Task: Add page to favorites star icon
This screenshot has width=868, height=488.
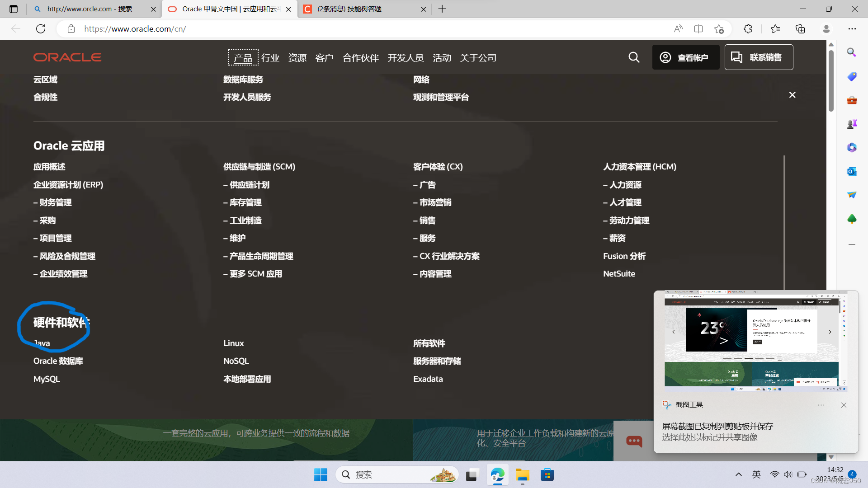Action: coord(719,29)
